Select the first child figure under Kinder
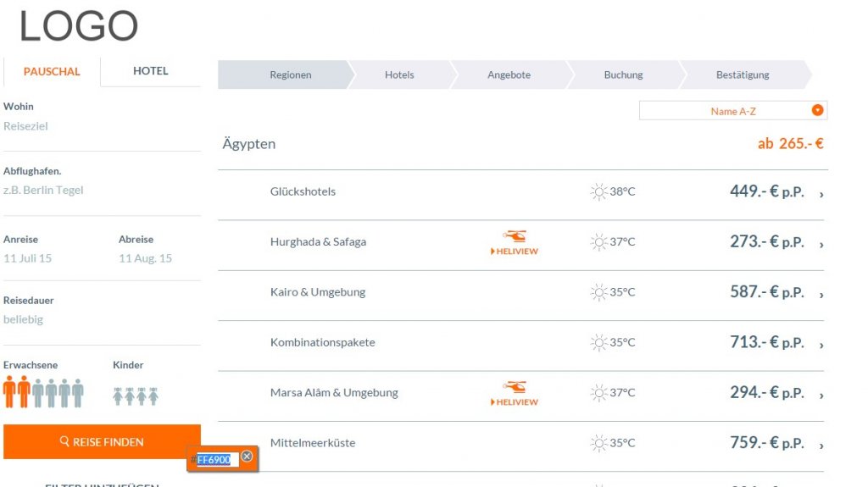The width and height of the screenshot is (868, 487). pos(118,396)
